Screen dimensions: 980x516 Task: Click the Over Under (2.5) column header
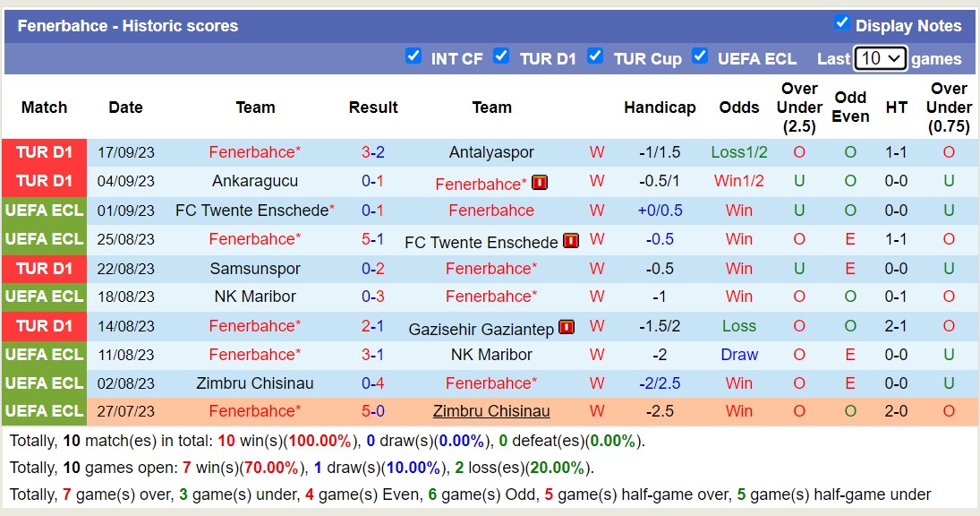[799, 107]
